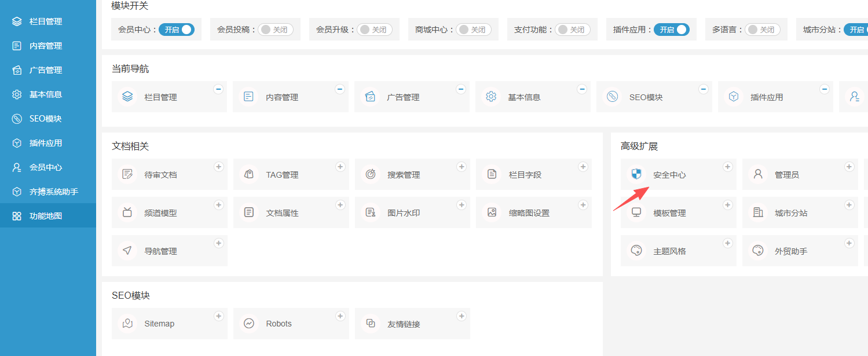Click the shield icon for 安全中心
Image resolution: width=868 pixels, height=356 pixels.
point(636,174)
